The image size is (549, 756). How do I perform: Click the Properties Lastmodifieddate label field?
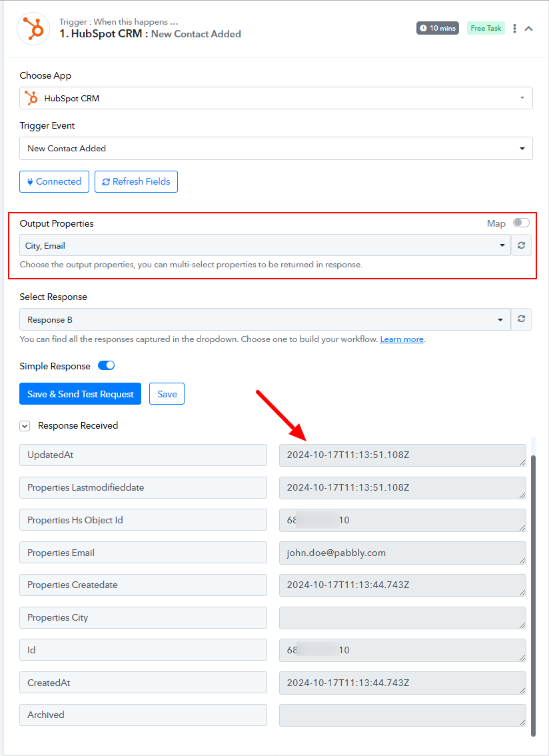143,487
